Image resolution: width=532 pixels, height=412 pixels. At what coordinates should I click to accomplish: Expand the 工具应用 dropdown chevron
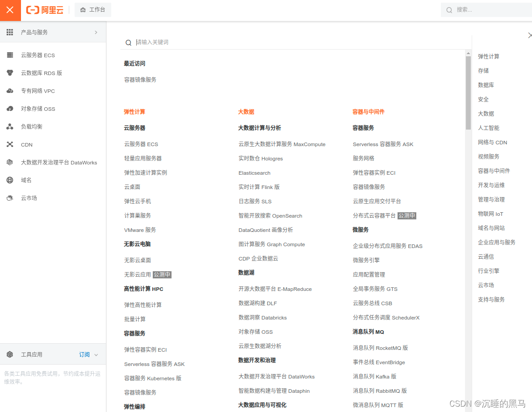pos(96,355)
